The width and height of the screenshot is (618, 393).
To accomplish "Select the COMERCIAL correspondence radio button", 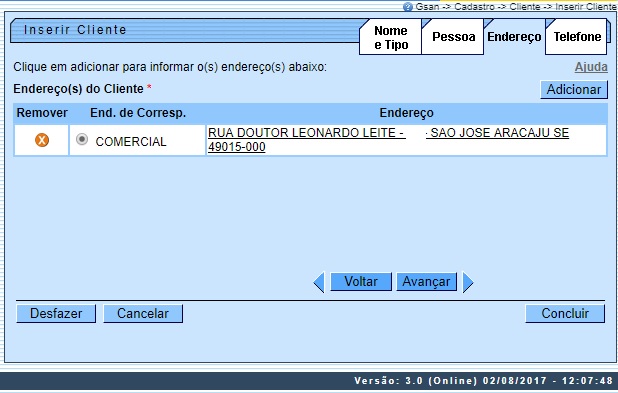I will pyautogui.click(x=82, y=140).
